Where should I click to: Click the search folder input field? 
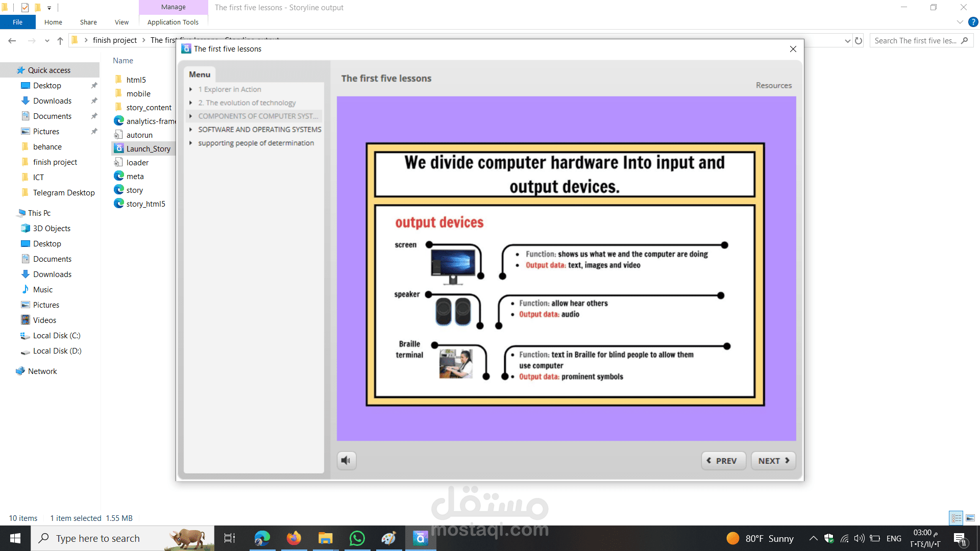916,41
